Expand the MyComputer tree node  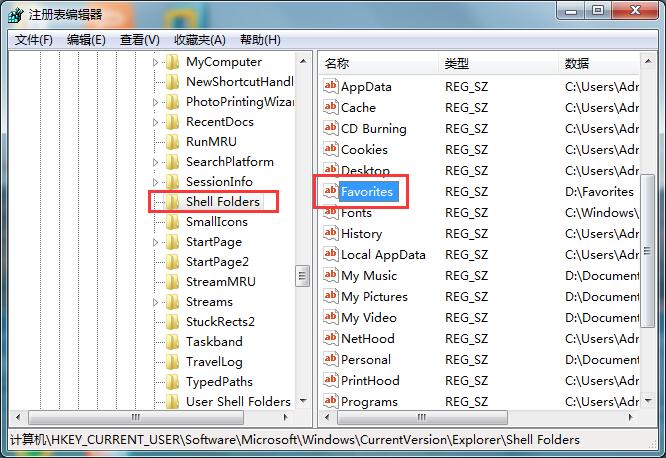[155, 62]
